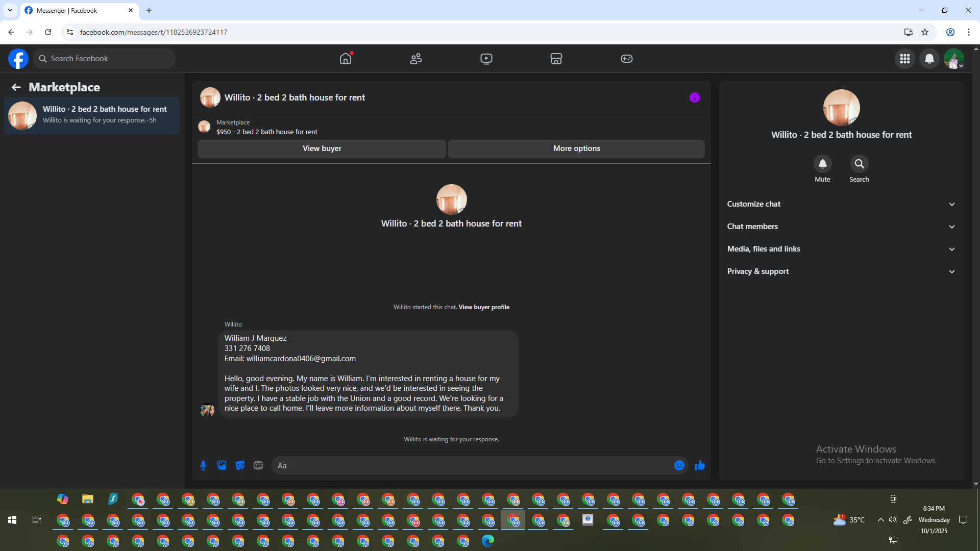Go back using the Marketplace back arrow
Image resolution: width=980 pixels, height=551 pixels.
coord(16,87)
